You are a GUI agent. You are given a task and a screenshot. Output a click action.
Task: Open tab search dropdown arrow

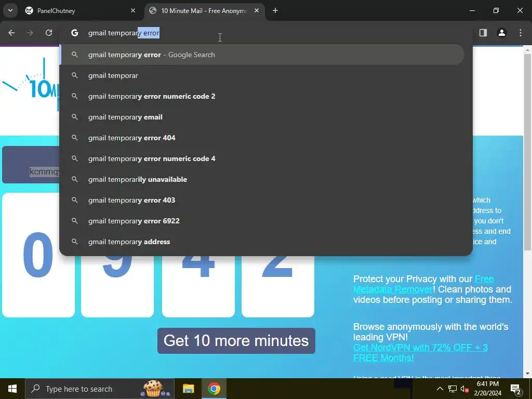[x=10, y=10]
